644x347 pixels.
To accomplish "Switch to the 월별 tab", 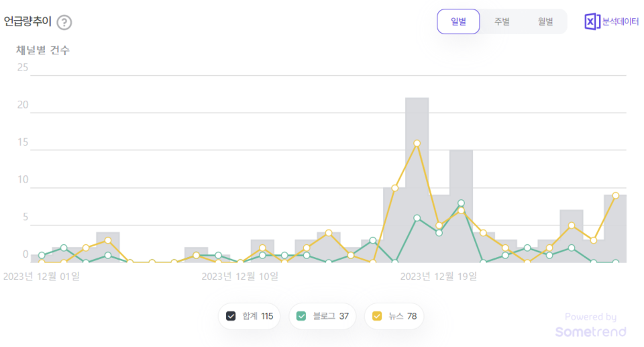I will pyautogui.click(x=545, y=21).
